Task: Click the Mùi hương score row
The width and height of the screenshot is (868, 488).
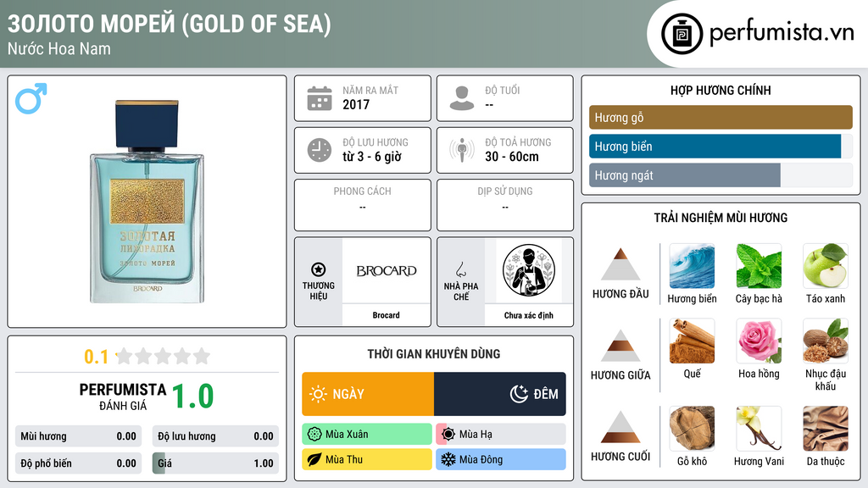Action: click(x=78, y=436)
